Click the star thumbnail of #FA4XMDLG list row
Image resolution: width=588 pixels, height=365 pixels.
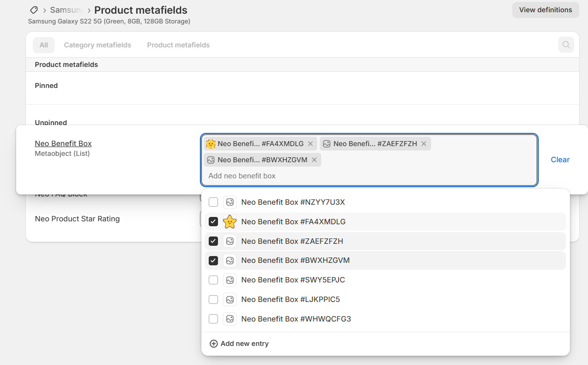(230, 222)
